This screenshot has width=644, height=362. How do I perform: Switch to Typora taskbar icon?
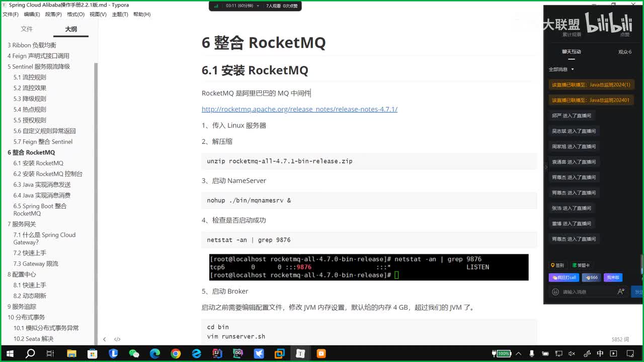click(x=300, y=353)
